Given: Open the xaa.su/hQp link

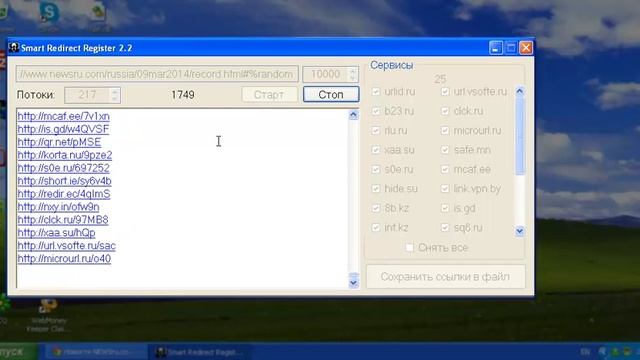Looking at the screenshot, I should (x=56, y=233).
